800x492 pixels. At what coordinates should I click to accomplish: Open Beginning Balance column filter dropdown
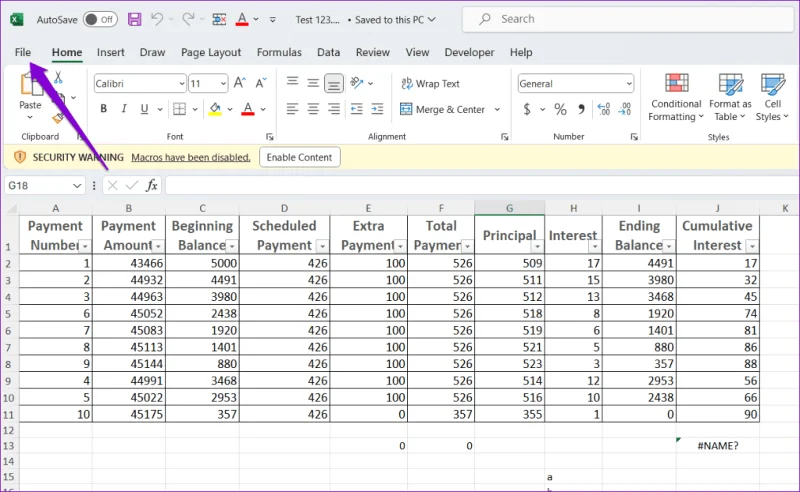(232, 247)
